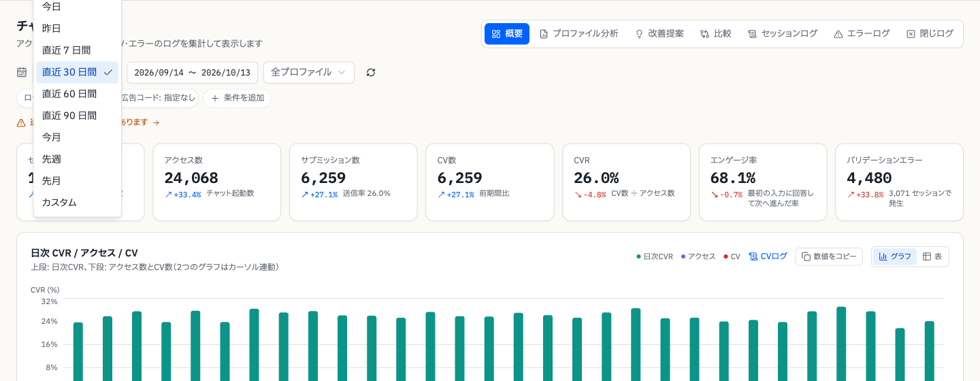The height and width of the screenshot is (381, 980).
Task: Switch to the 比較 tab
Action: tap(716, 33)
